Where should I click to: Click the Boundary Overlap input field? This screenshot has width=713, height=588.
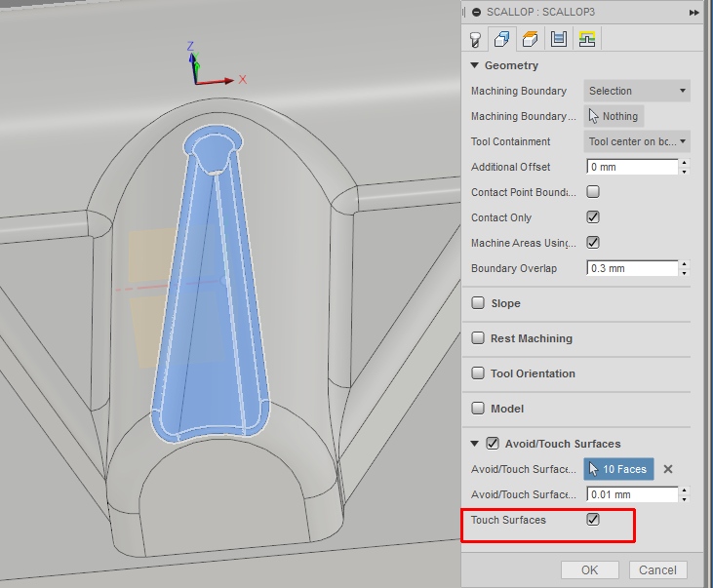pyautogui.click(x=632, y=268)
